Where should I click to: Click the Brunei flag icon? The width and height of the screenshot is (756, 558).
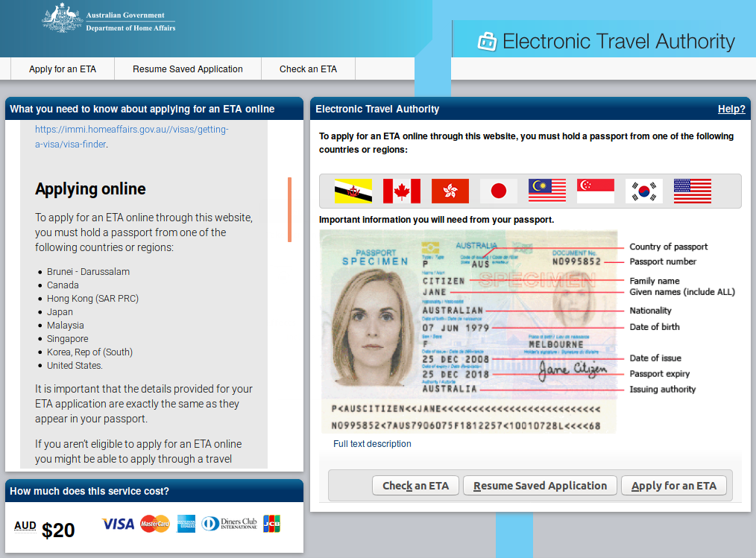coord(353,191)
